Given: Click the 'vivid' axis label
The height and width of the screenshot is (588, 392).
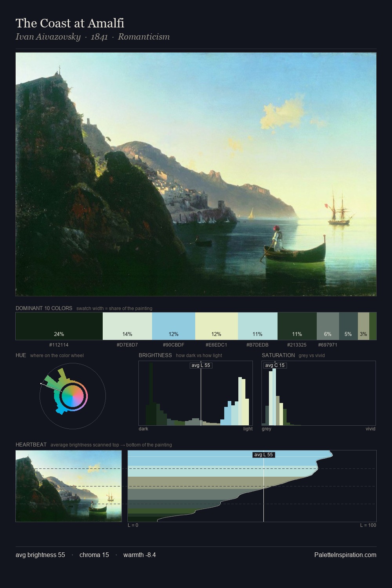Looking at the screenshot, I should [370, 429].
